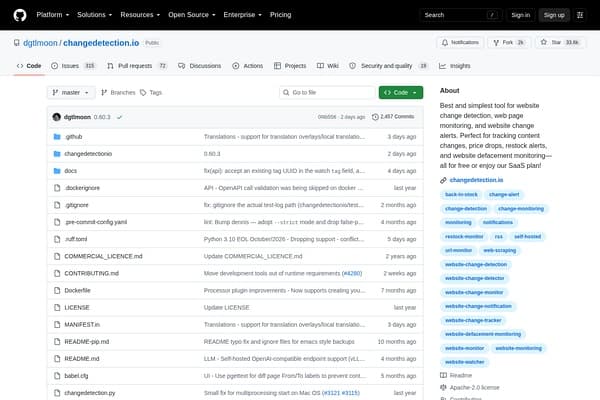
Task: Open the changedetection.py file
Action: point(90,393)
